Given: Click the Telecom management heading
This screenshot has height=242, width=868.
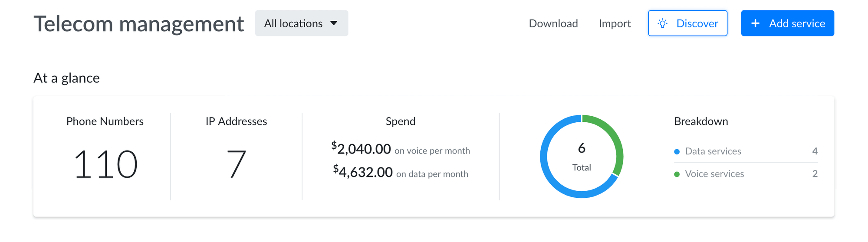Looking at the screenshot, I should [x=138, y=24].
